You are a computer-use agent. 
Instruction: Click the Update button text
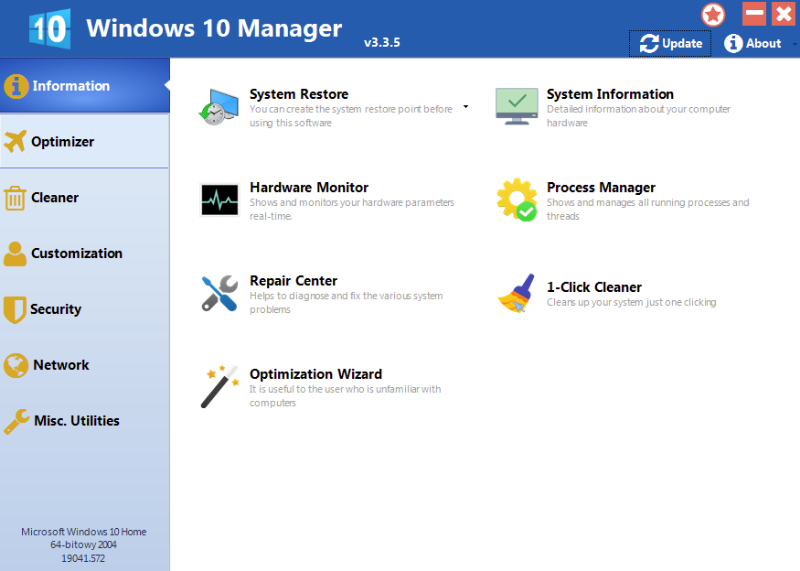point(682,43)
